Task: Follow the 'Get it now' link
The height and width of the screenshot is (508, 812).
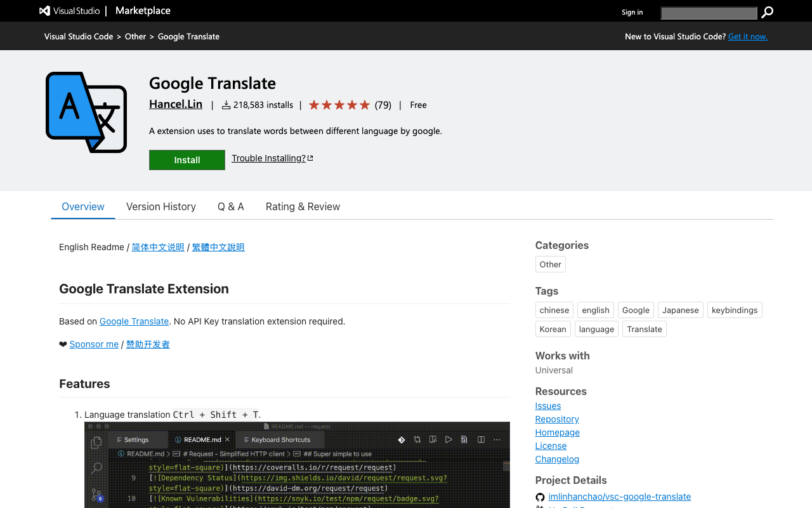Action: coord(748,37)
